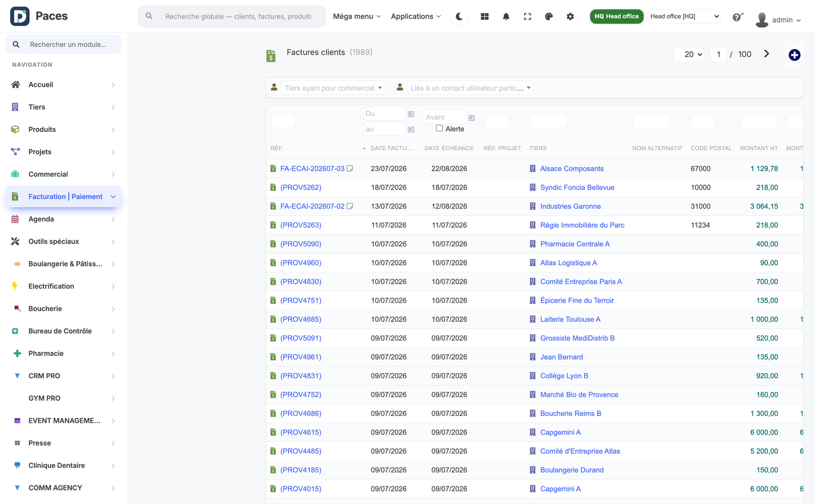Click the Accueil home icon in sidebar
Screen dimensions: 815x504
[x=15, y=85]
